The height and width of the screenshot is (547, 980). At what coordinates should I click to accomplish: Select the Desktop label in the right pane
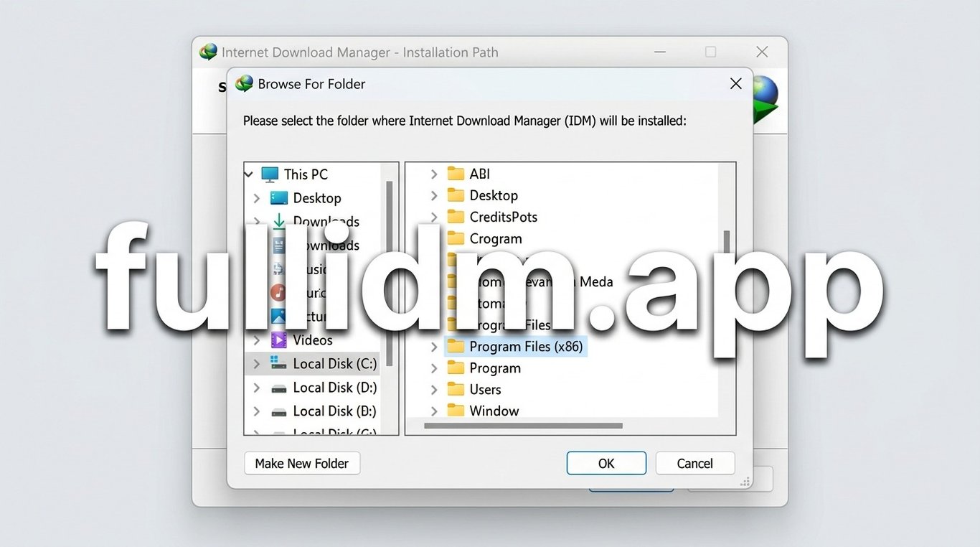[x=494, y=195]
